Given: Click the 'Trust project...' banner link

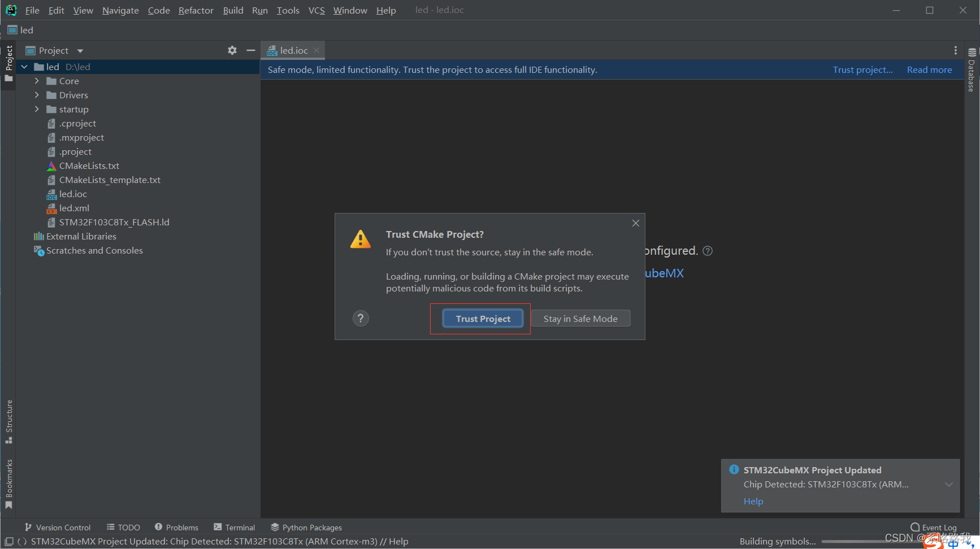Looking at the screenshot, I should point(862,70).
